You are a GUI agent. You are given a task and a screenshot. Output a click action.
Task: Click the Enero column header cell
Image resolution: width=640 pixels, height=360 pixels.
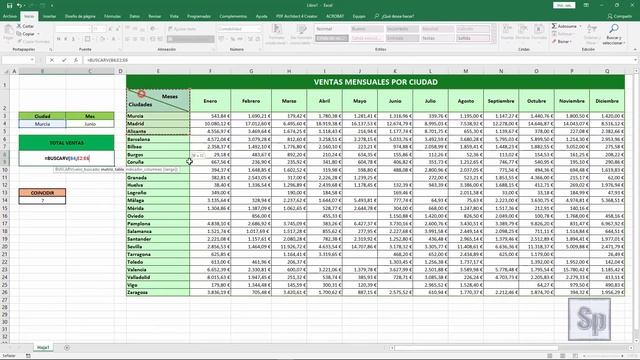[210, 101]
